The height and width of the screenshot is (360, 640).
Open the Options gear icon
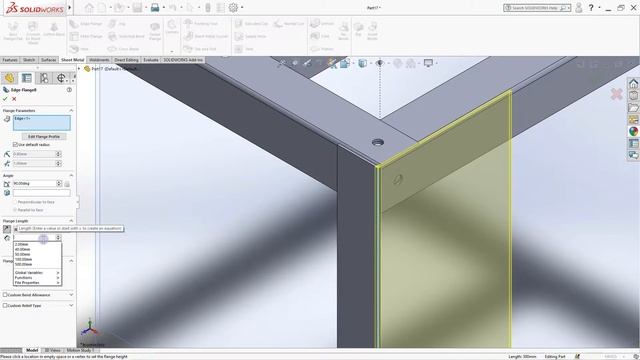233,7
